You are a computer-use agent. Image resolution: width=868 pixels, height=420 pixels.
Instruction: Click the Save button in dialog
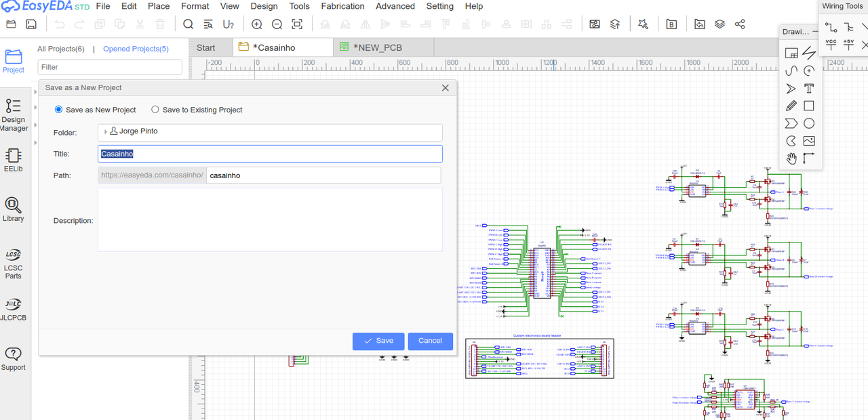(x=378, y=341)
